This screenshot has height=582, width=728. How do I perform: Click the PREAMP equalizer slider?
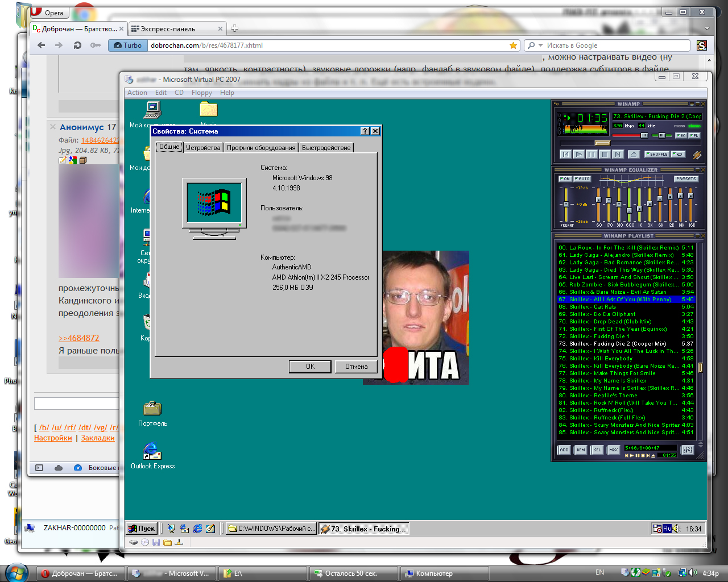pyautogui.click(x=566, y=205)
